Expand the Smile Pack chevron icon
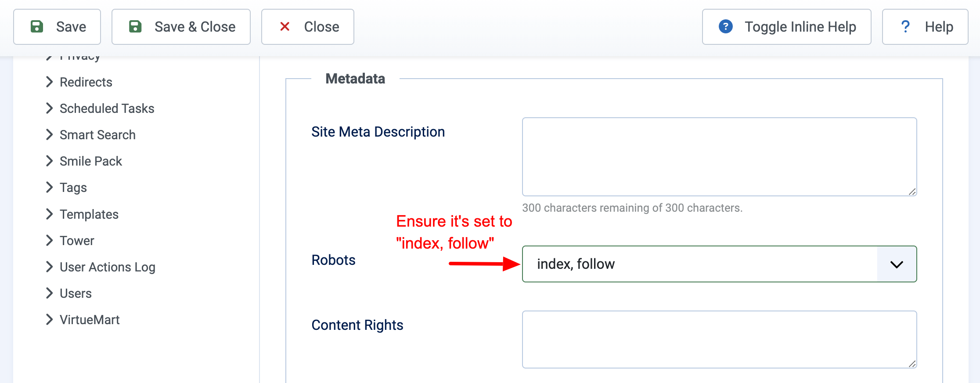Image resolution: width=980 pixels, height=383 pixels. tap(49, 161)
